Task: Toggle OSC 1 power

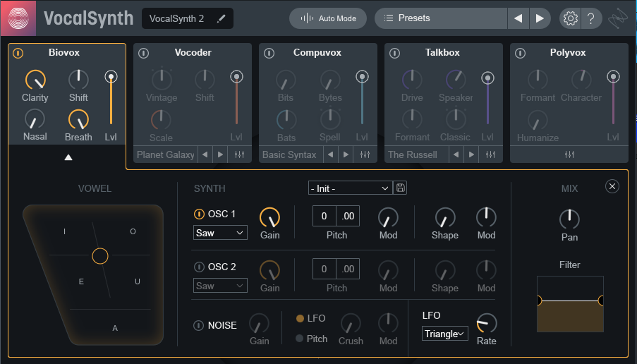Action: pos(199,214)
